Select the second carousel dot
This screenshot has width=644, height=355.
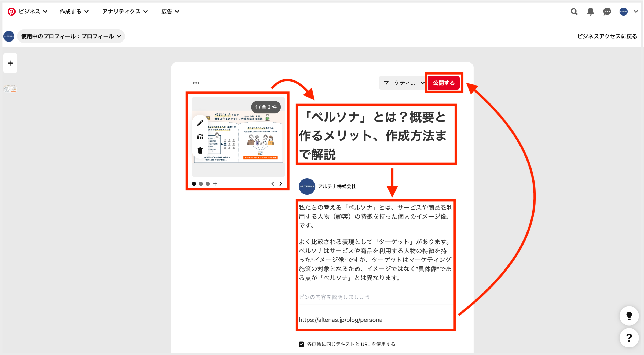pyautogui.click(x=201, y=184)
